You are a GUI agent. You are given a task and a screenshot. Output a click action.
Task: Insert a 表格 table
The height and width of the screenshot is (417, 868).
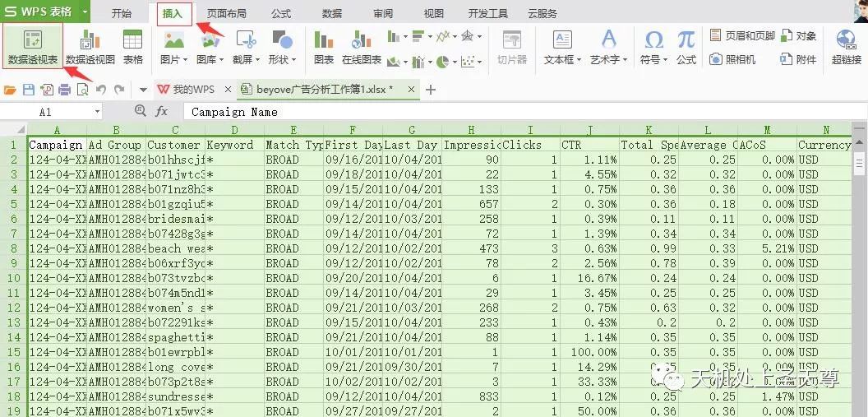coord(133,47)
